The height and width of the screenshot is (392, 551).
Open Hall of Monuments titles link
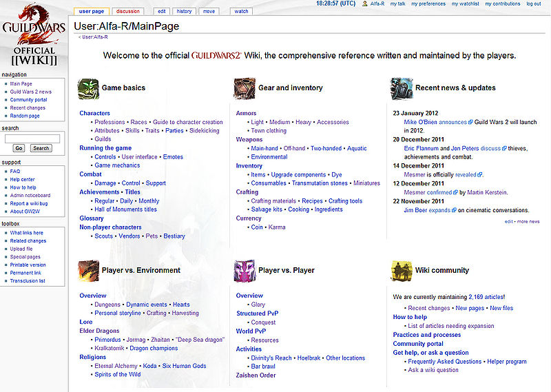[125, 209]
